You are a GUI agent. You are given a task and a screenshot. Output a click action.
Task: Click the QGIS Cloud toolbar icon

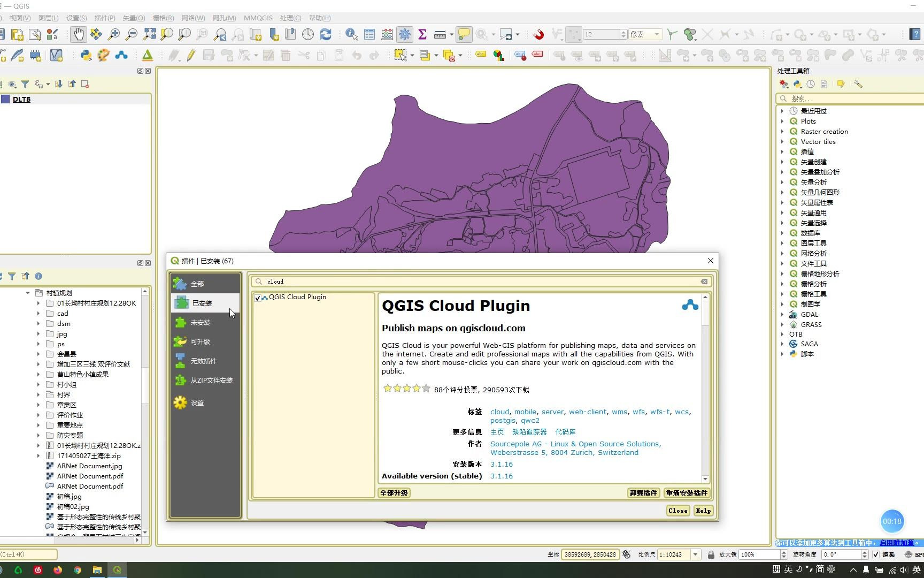pos(121,55)
